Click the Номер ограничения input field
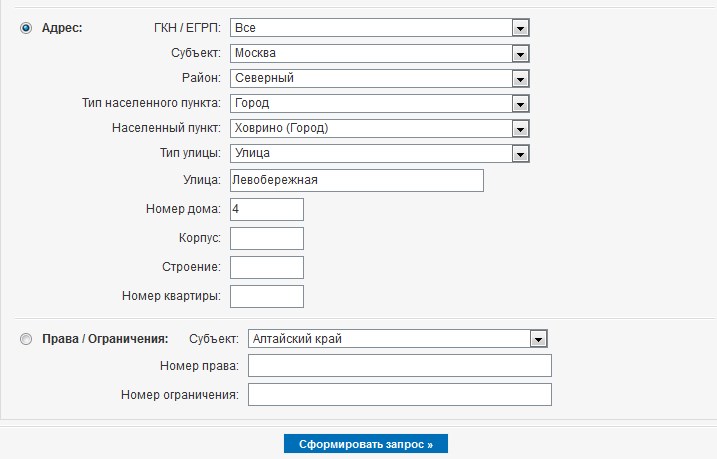The height and width of the screenshot is (459, 717). point(399,395)
